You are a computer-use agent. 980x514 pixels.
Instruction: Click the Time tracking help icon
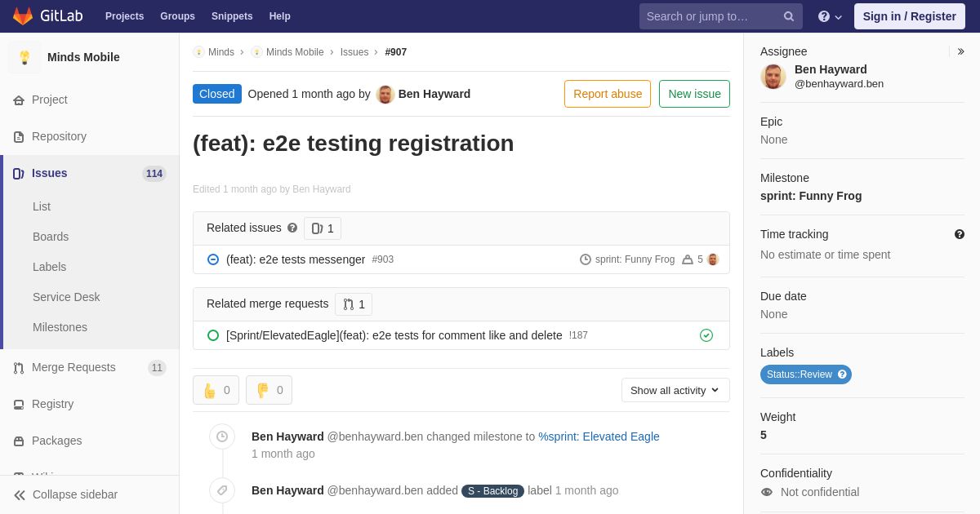[960, 234]
